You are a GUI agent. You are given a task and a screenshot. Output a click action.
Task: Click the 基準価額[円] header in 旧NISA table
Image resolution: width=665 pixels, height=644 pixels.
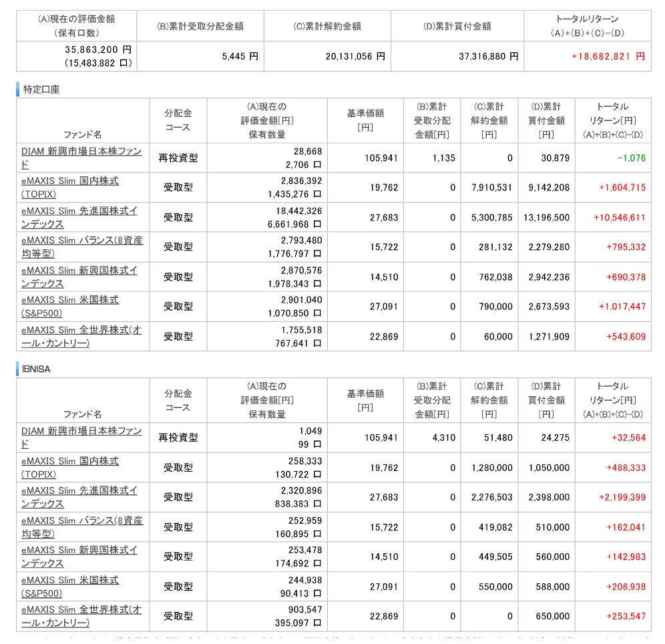click(x=366, y=400)
